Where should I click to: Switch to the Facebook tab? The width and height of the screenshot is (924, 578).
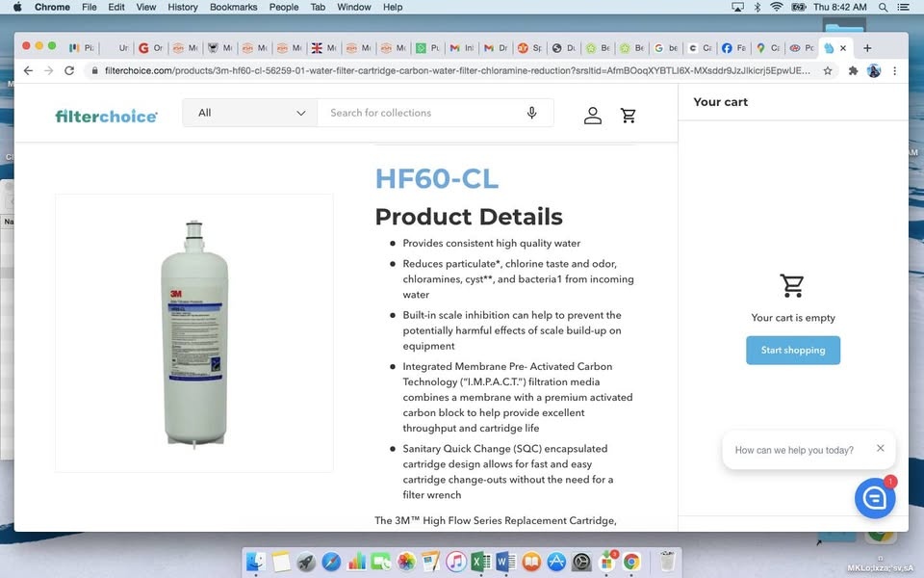click(733, 48)
